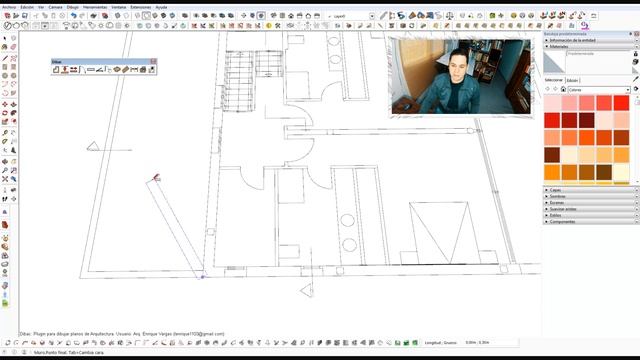The image size is (640, 360).
Task: Click the Longitud, Grueso measurements box
Action: click(491, 343)
